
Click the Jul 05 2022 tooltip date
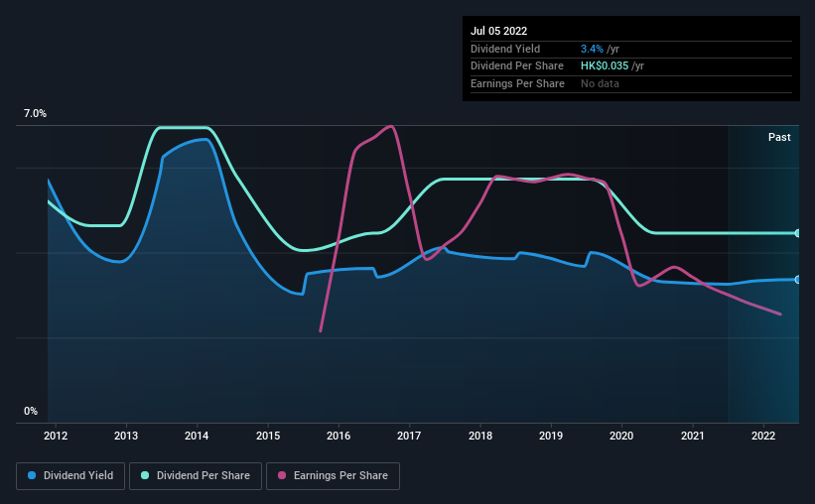(498, 31)
